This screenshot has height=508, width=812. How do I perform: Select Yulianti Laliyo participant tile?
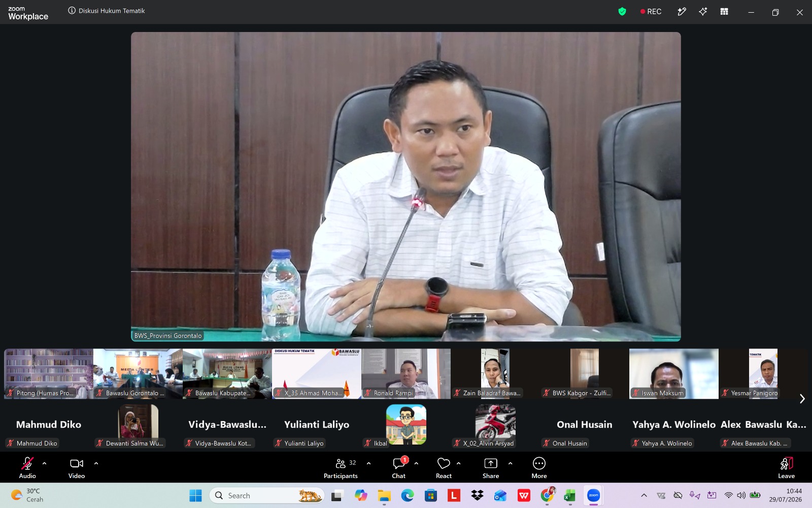click(x=317, y=426)
